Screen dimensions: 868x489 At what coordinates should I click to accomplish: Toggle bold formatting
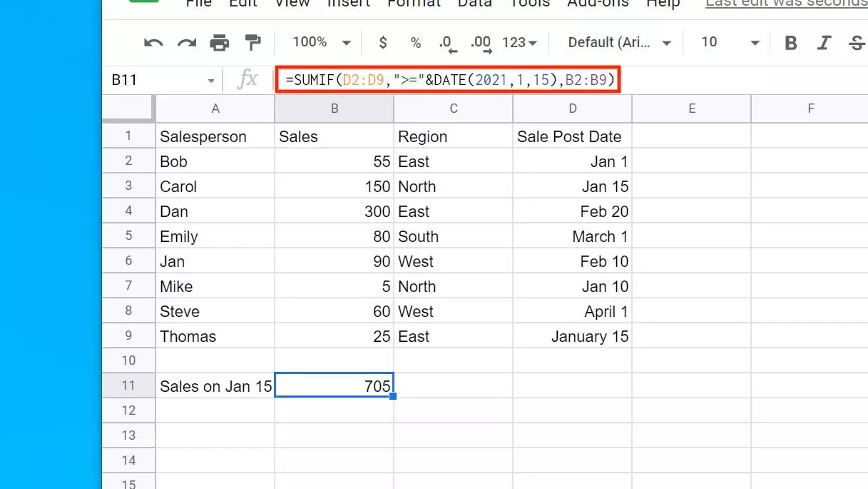tap(790, 43)
